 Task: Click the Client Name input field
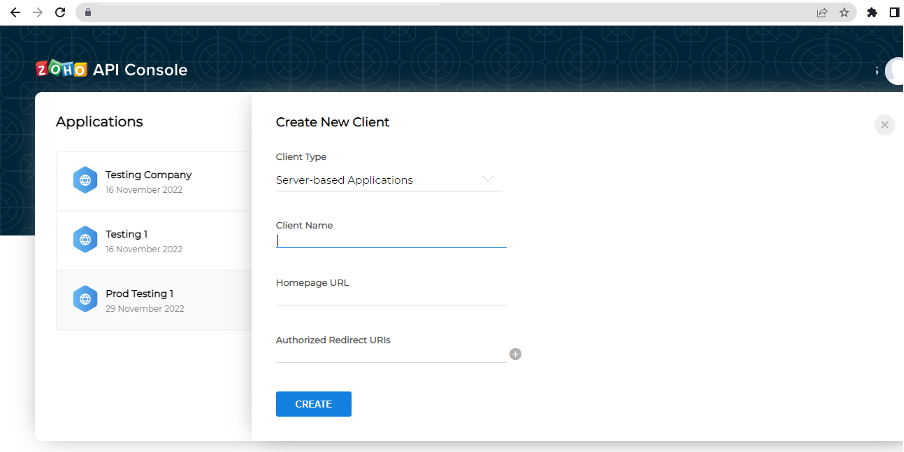tap(391, 240)
